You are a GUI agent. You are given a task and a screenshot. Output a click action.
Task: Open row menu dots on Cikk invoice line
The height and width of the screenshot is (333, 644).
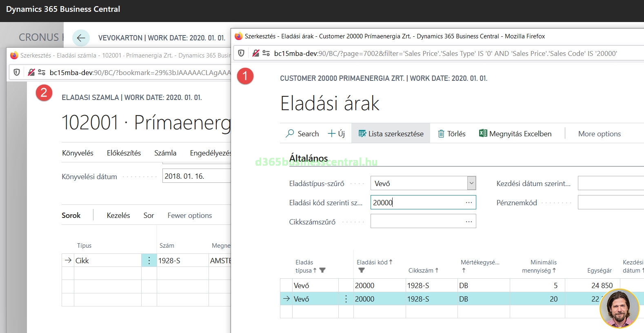tap(149, 260)
